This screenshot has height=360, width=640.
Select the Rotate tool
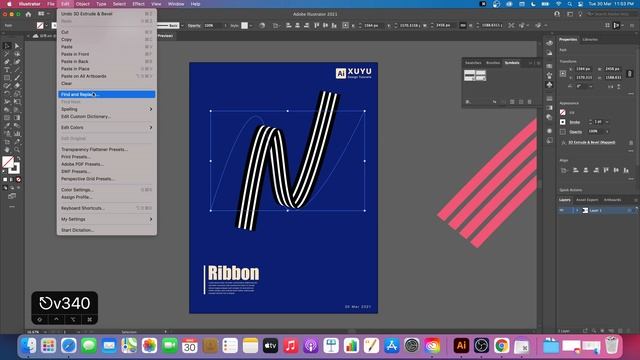pyautogui.click(x=7, y=94)
